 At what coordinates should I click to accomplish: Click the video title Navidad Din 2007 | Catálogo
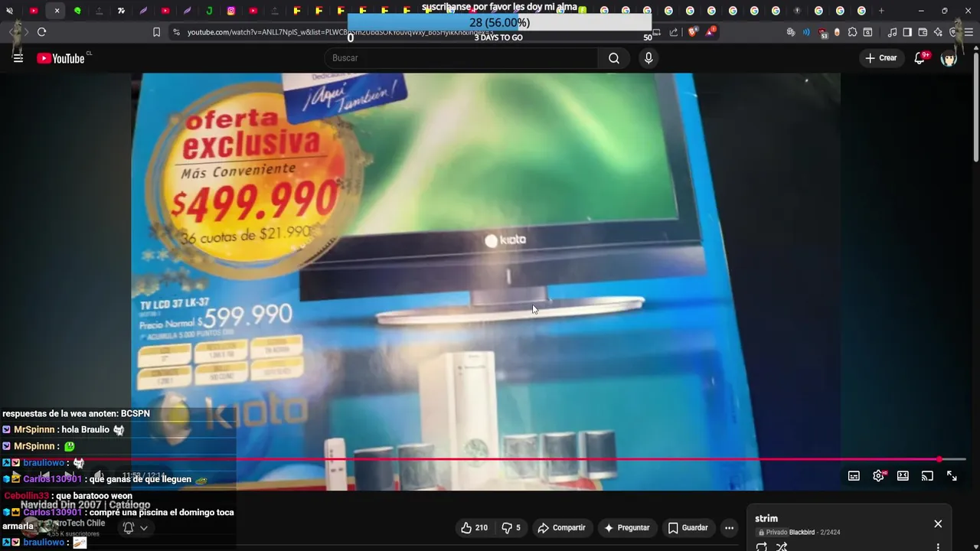pos(85,505)
